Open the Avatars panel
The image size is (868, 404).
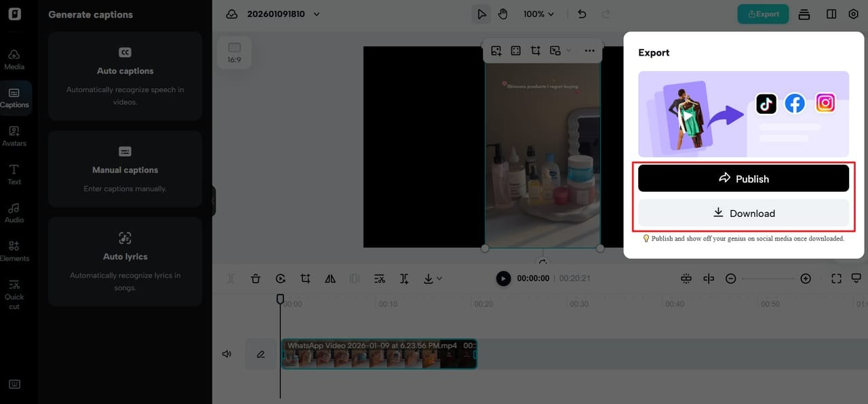point(14,134)
